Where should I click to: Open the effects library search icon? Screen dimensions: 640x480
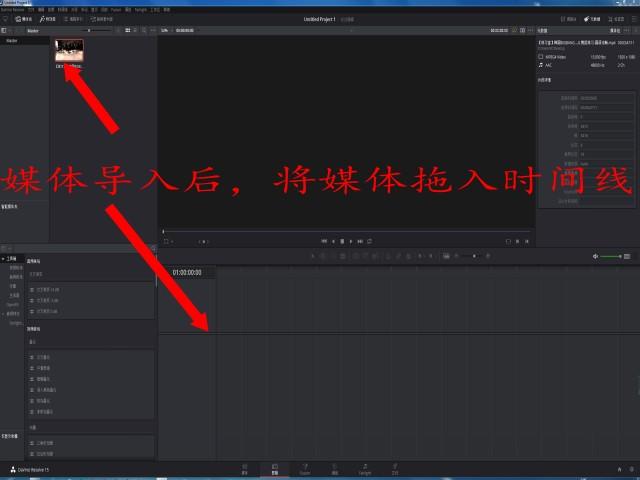pos(153,248)
